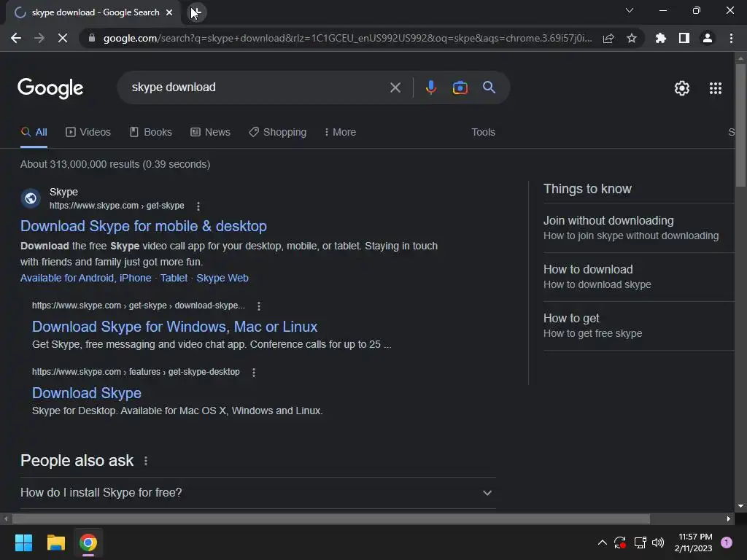Switch to the News tab

click(x=210, y=133)
